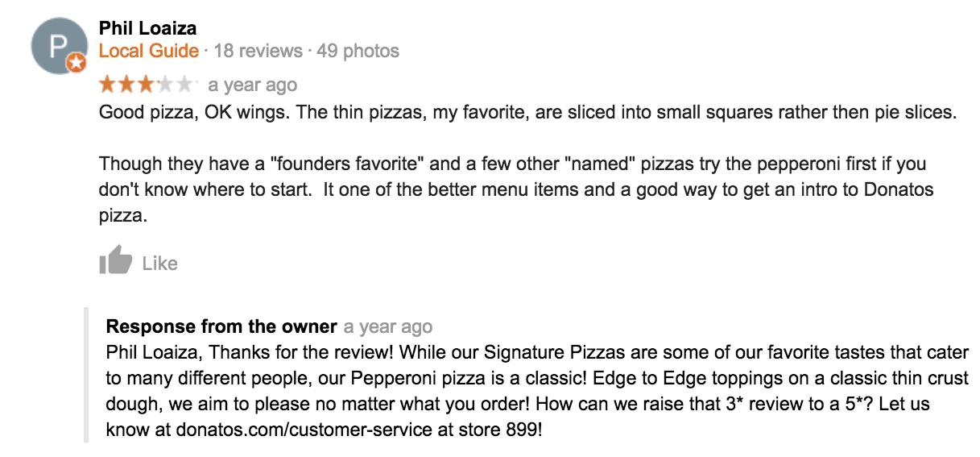This screenshot has width=980, height=457.
Task: Click the paragraph starting "Though they have"
Action: [515, 190]
